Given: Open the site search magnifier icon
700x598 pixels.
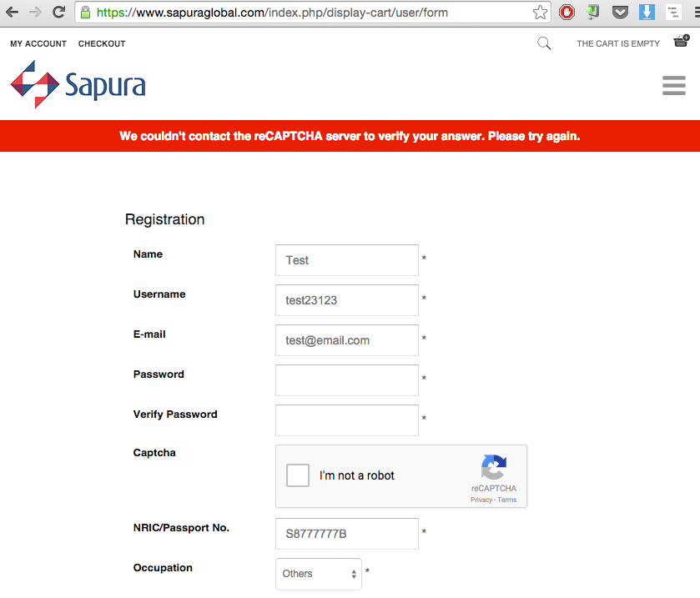Looking at the screenshot, I should click(544, 43).
